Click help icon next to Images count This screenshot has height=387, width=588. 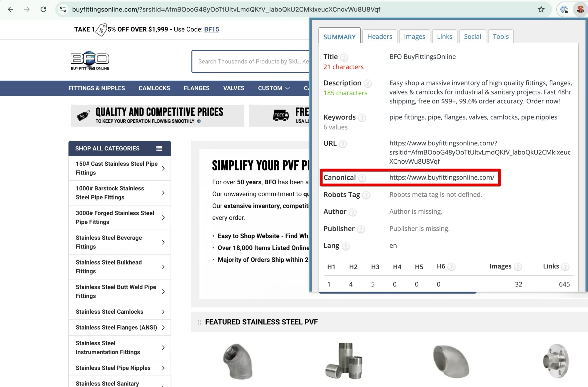[518, 267]
